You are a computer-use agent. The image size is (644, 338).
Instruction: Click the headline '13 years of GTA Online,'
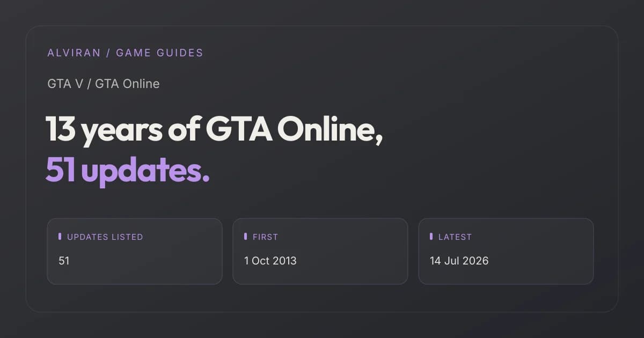pos(214,130)
